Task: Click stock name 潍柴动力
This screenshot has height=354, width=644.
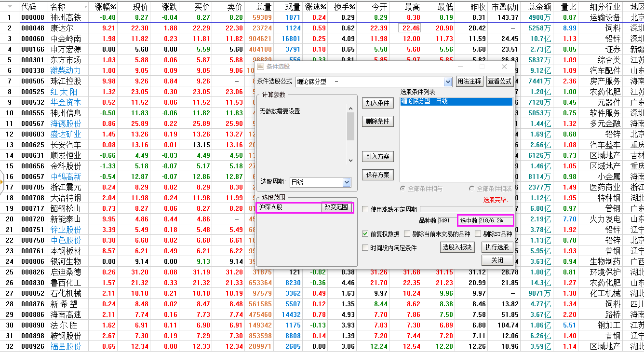Action: click(x=66, y=70)
